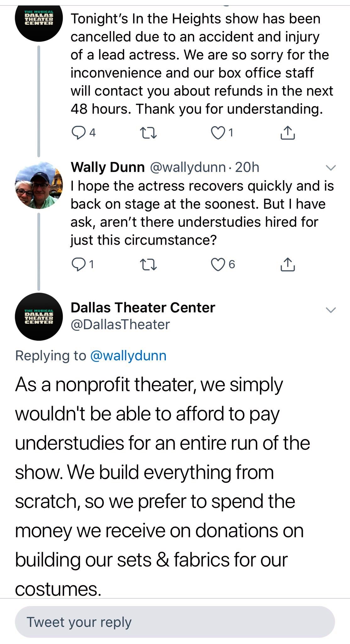Open options chevron on Wally Dunn's tweet
This screenshot has width=350, height=644.
click(x=331, y=168)
